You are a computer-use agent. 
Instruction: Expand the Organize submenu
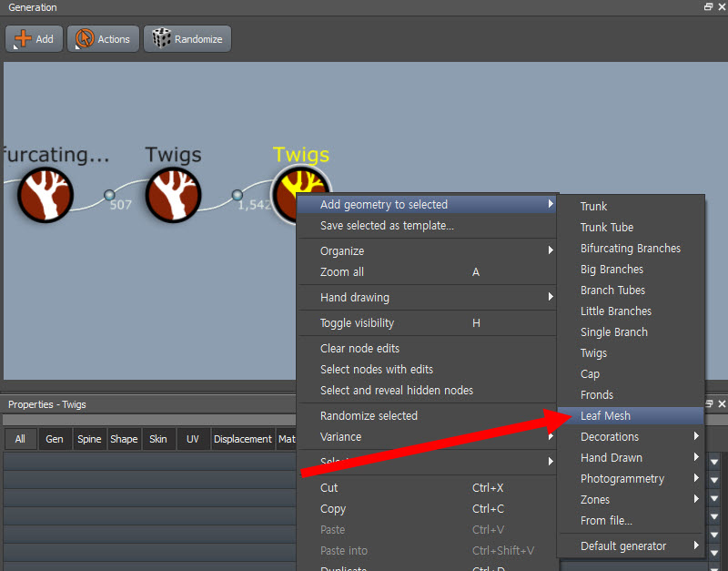[x=427, y=250]
